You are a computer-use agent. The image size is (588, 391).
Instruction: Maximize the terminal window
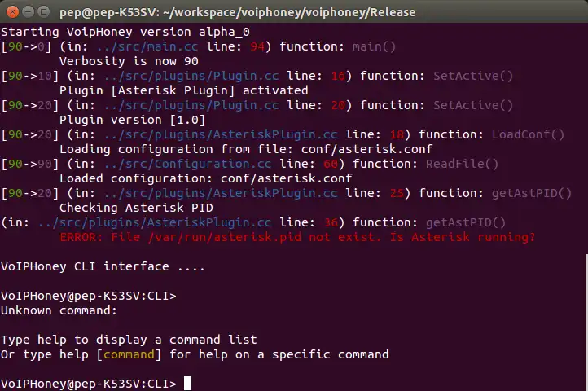pos(42,11)
